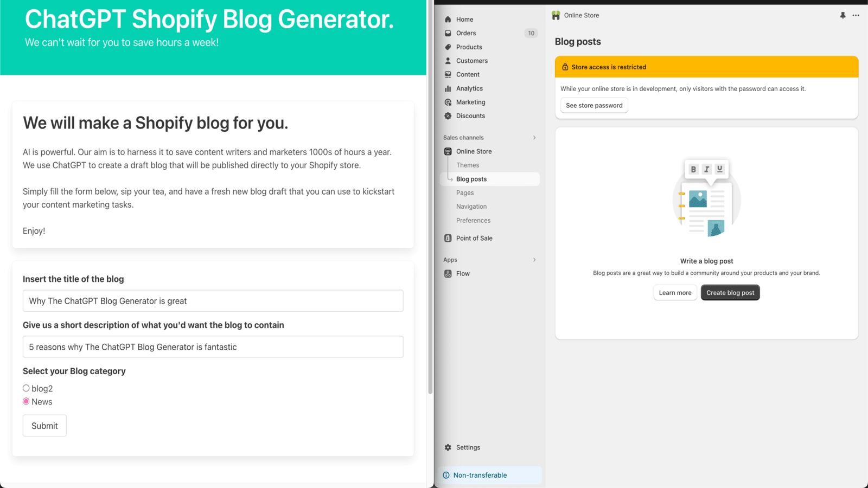Open Themes under Online Store
This screenshot has width=868, height=488.
tap(468, 165)
